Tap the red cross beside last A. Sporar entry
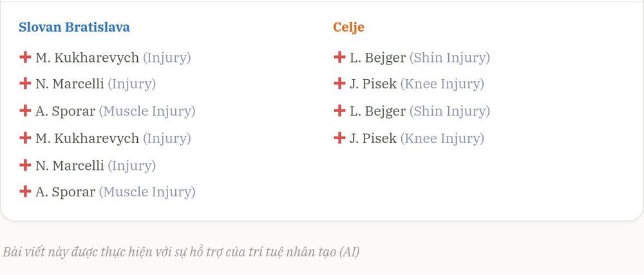This screenshot has width=644, height=275. pos(25,191)
